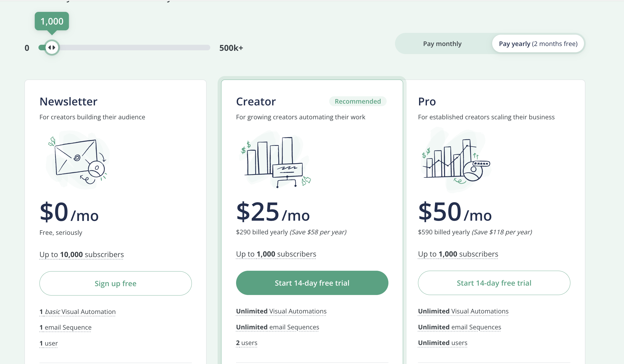Click '1 email Sequence' on Newsletter plan
The image size is (624, 364).
[x=65, y=327]
